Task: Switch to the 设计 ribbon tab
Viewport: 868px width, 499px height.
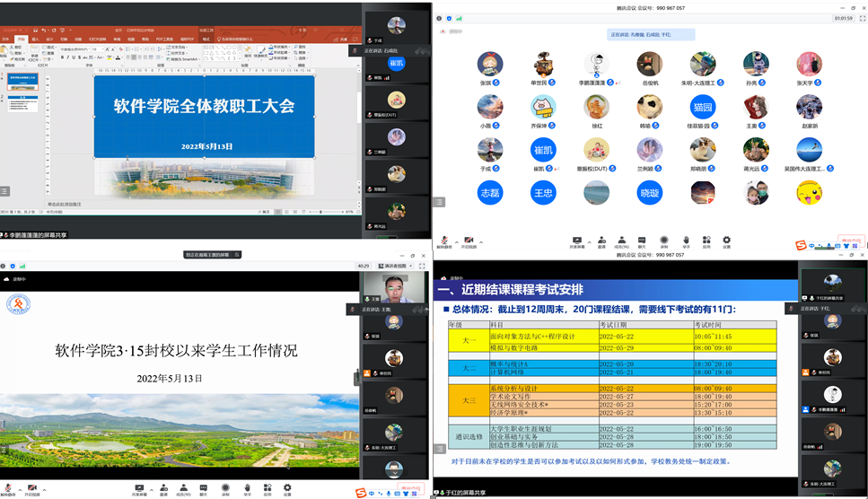Action: tap(51, 39)
